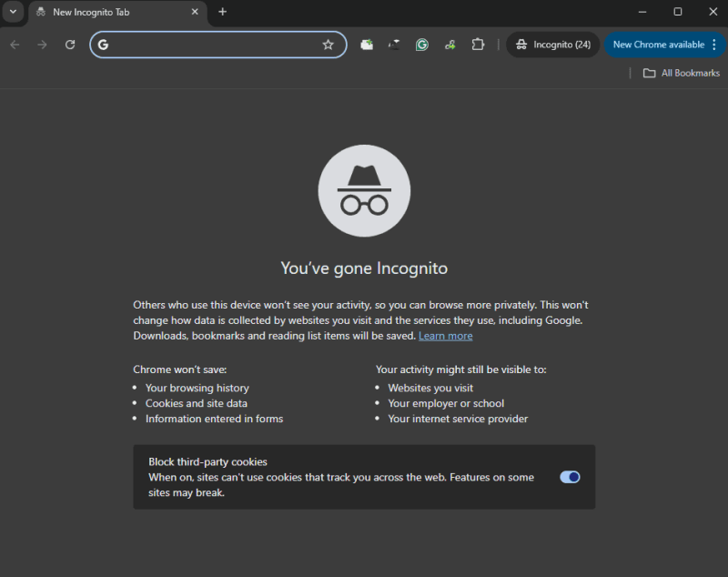Screen dimensions: 728x577
Task: Click 'Websites you visit' list item
Action: (430, 388)
